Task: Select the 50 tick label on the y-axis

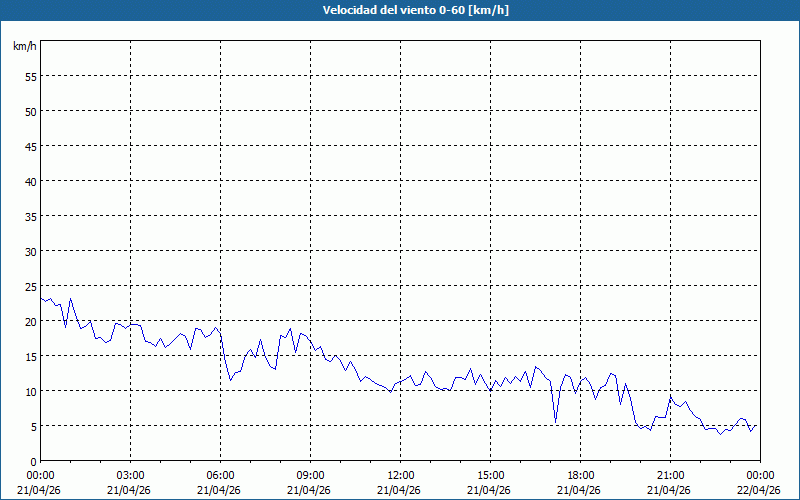Action: (30, 111)
